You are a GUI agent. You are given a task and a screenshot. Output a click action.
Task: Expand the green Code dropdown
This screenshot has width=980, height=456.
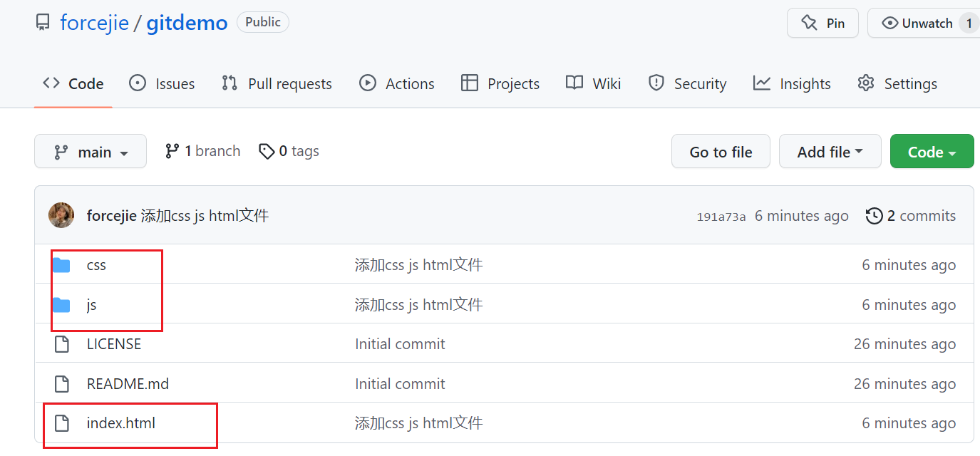point(932,152)
